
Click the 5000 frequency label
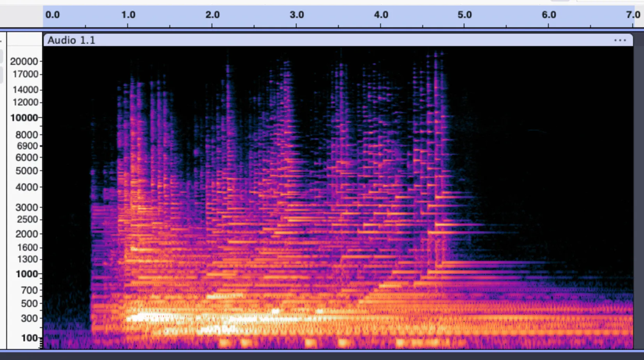27,171
